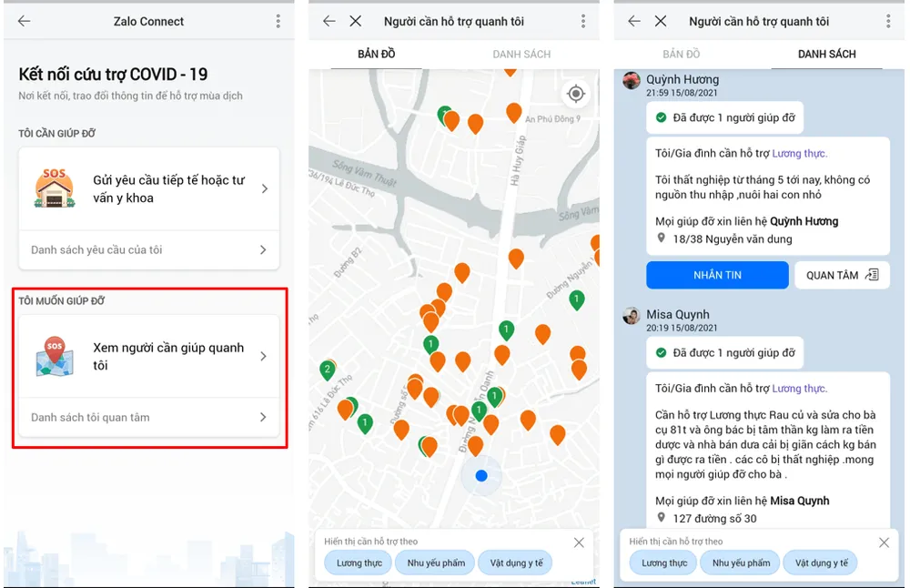Expand the Danh sách tôi quan tâm row

tap(149, 417)
